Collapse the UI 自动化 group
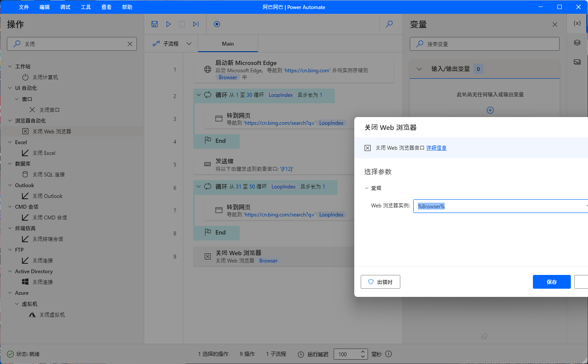 click(x=10, y=88)
